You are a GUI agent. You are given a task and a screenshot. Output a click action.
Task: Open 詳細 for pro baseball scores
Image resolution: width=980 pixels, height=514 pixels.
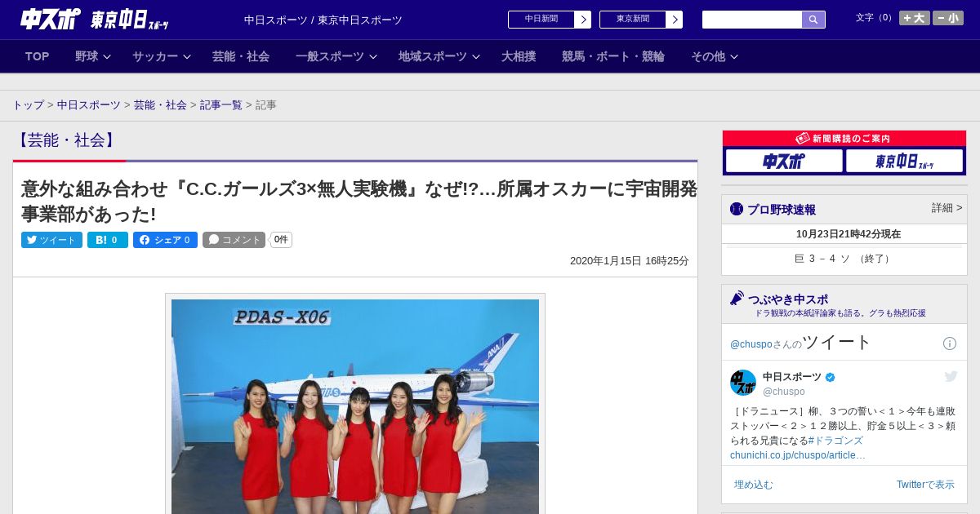click(947, 208)
